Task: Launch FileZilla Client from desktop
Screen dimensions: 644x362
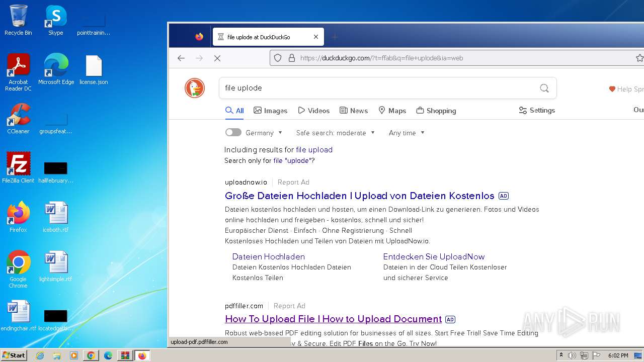Action: click(x=18, y=168)
